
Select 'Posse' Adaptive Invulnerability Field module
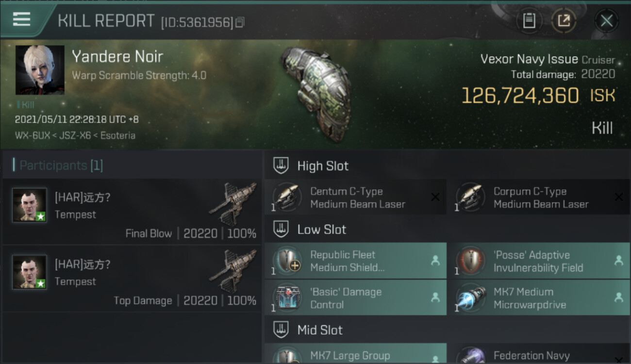[539, 261]
